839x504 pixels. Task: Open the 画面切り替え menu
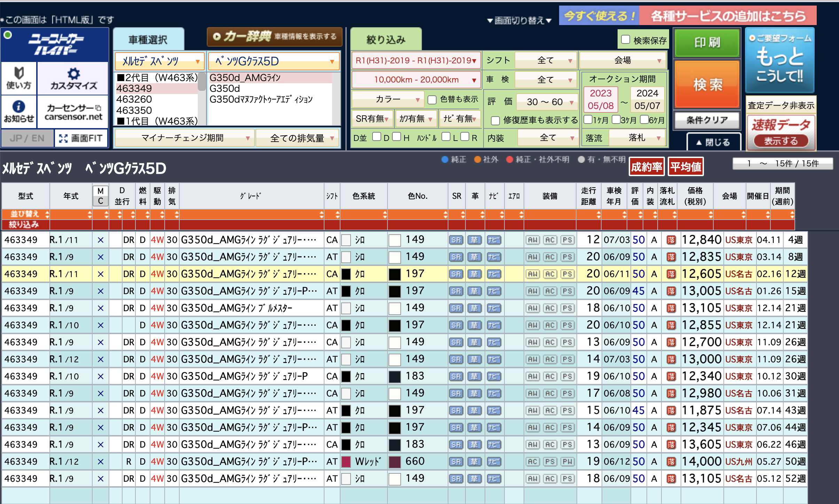pos(519,21)
